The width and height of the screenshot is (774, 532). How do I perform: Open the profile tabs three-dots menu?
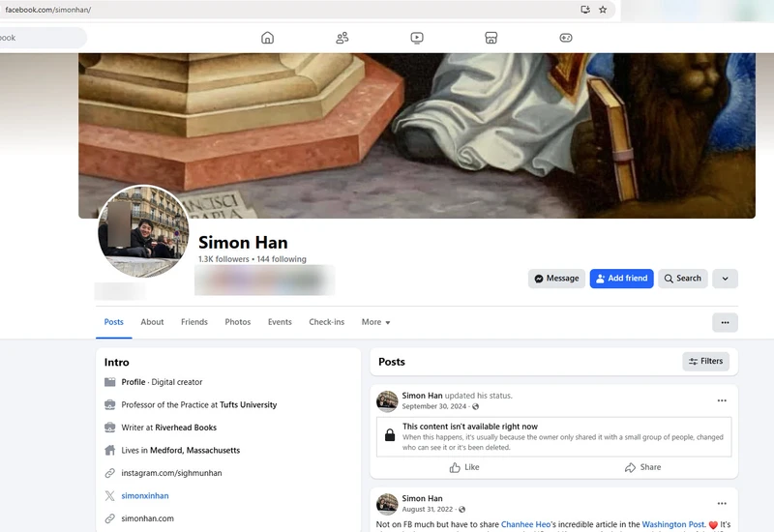725,323
